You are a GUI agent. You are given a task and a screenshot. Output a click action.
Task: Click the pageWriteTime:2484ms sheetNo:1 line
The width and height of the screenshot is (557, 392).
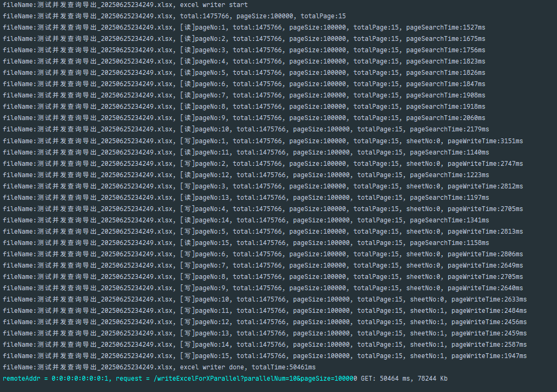click(x=264, y=311)
